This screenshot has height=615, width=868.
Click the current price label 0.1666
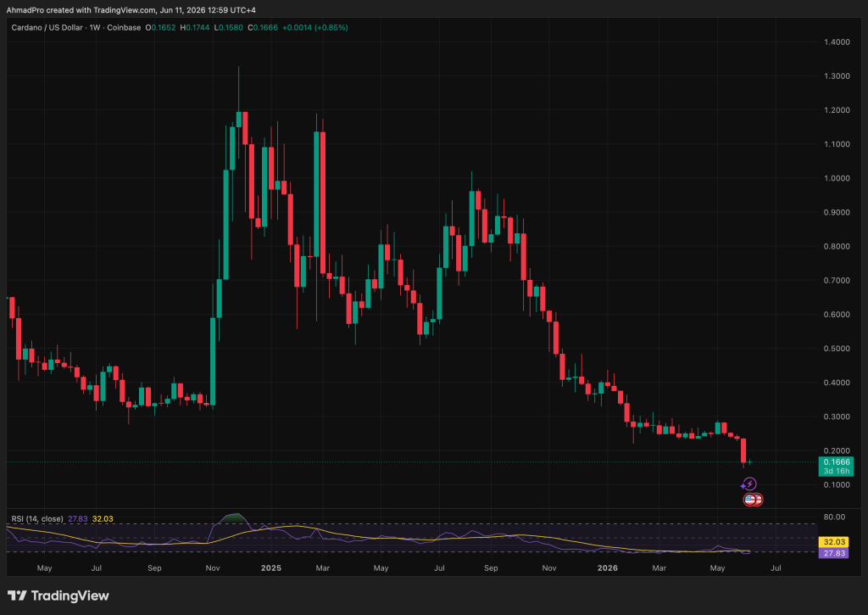pos(837,462)
